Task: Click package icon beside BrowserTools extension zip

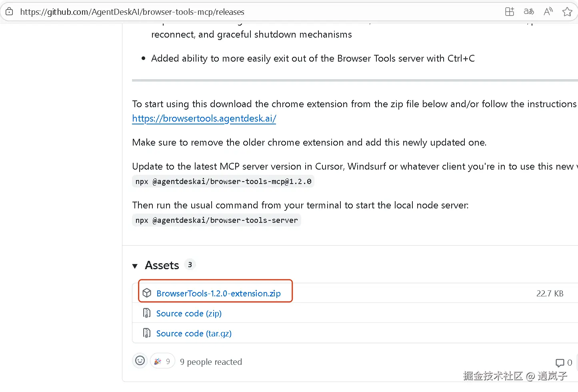Action: [x=147, y=293]
